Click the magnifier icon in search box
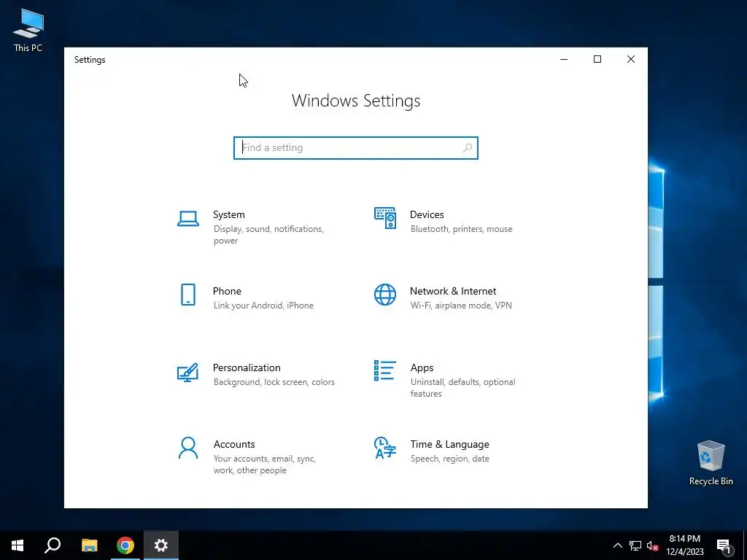This screenshot has height=560, width=747. point(468,147)
